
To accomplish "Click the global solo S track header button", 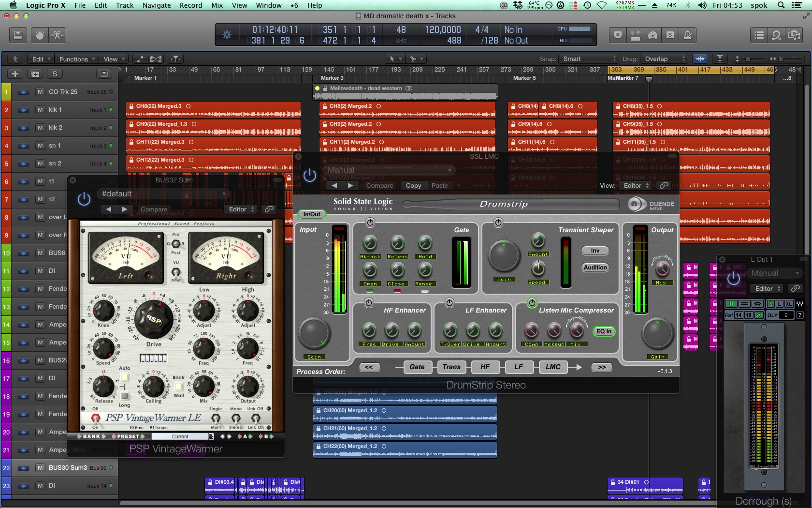I will click(55, 74).
